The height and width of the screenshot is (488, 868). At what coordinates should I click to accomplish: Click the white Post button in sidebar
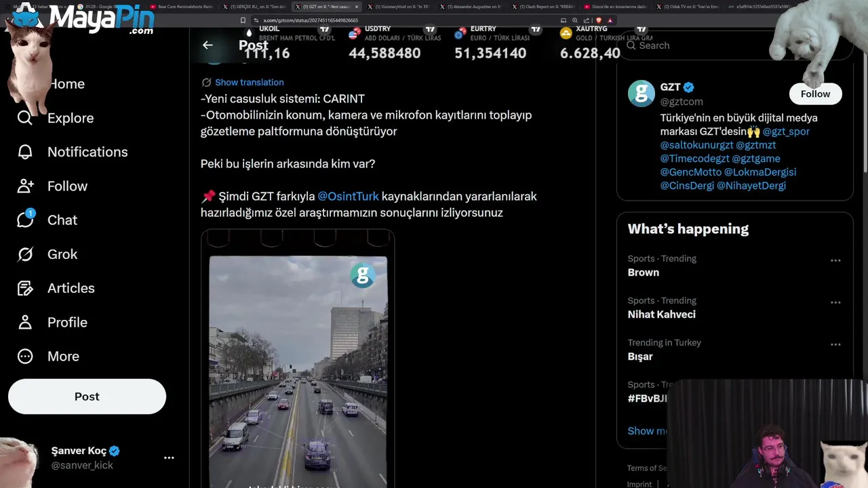click(x=87, y=396)
